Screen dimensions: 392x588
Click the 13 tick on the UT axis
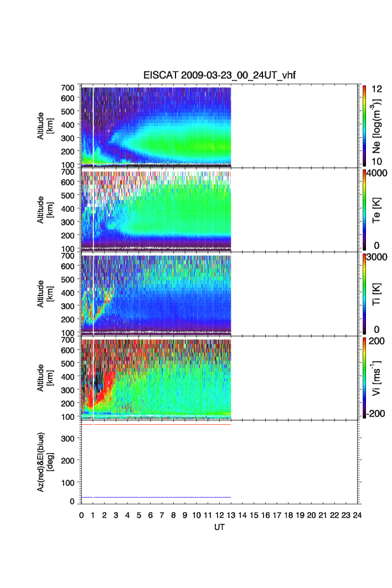click(x=231, y=515)
